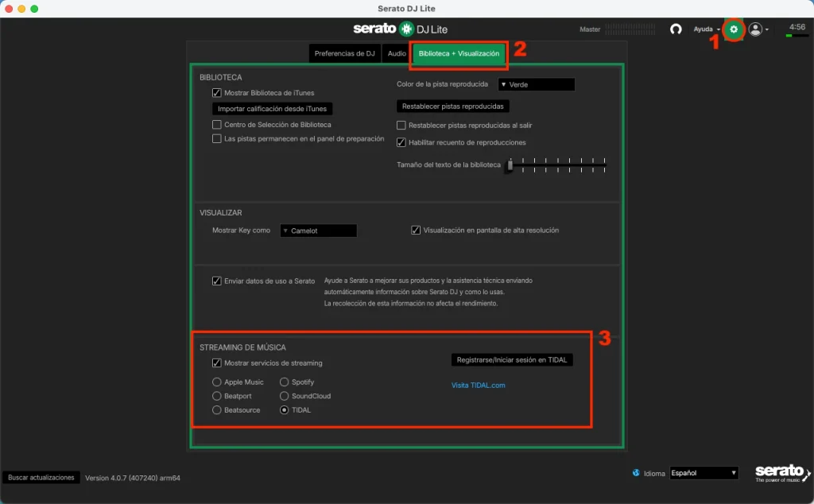Screen dimensions: 814x504
Task: Click the globe icon beside Idioma
Action: point(636,473)
